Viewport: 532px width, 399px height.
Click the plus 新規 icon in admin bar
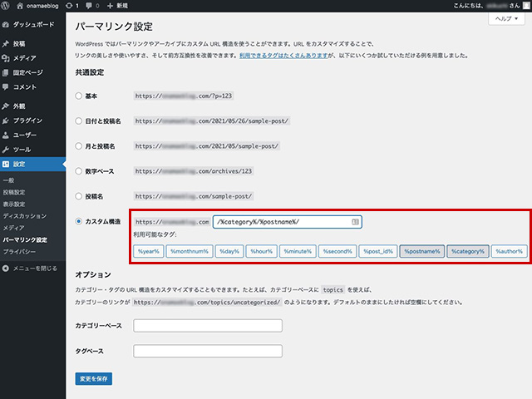tap(110, 6)
